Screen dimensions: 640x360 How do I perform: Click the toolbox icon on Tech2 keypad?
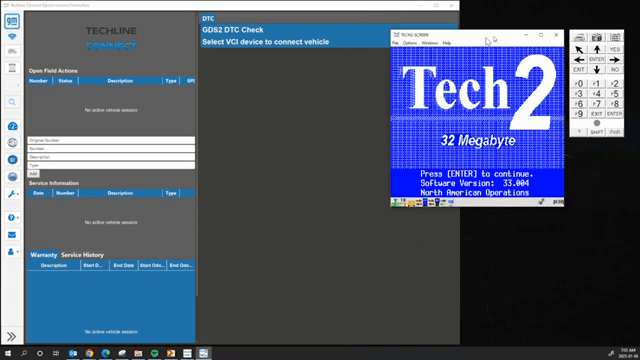tap(597, 38)
